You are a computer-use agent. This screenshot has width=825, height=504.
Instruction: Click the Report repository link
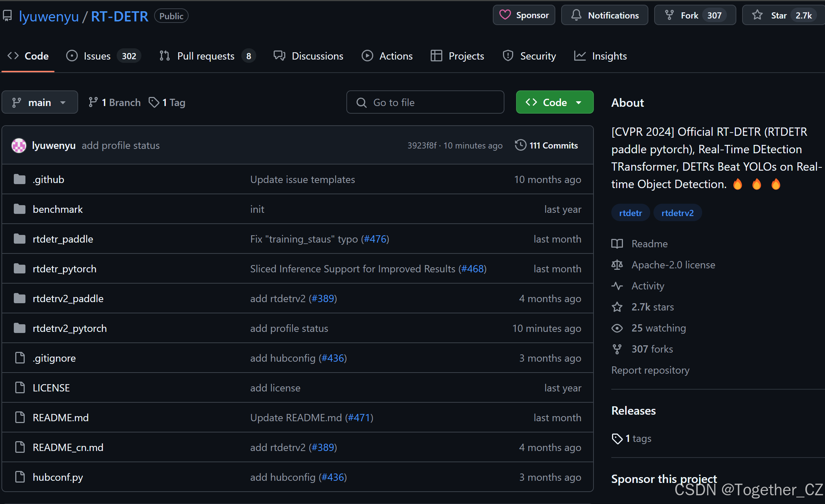[650, 370]
